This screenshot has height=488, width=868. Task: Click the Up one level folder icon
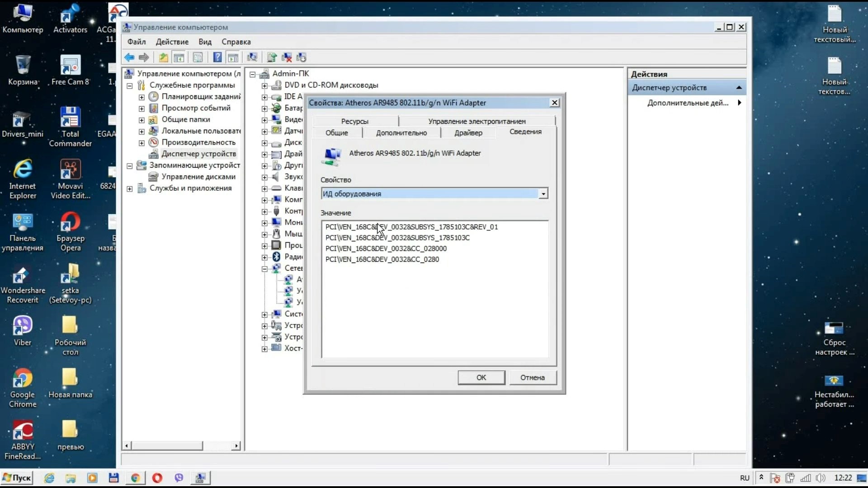click(163, 57)
